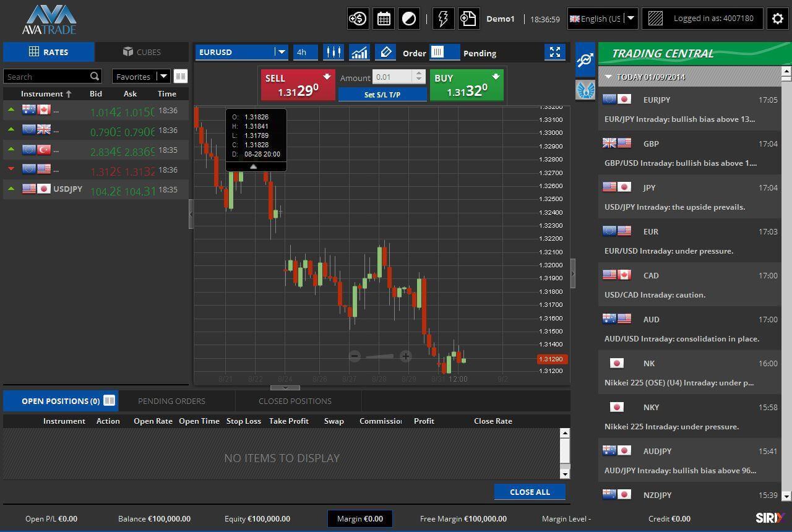Expand chart to fullscreen
792x532 pixels.
555,53
